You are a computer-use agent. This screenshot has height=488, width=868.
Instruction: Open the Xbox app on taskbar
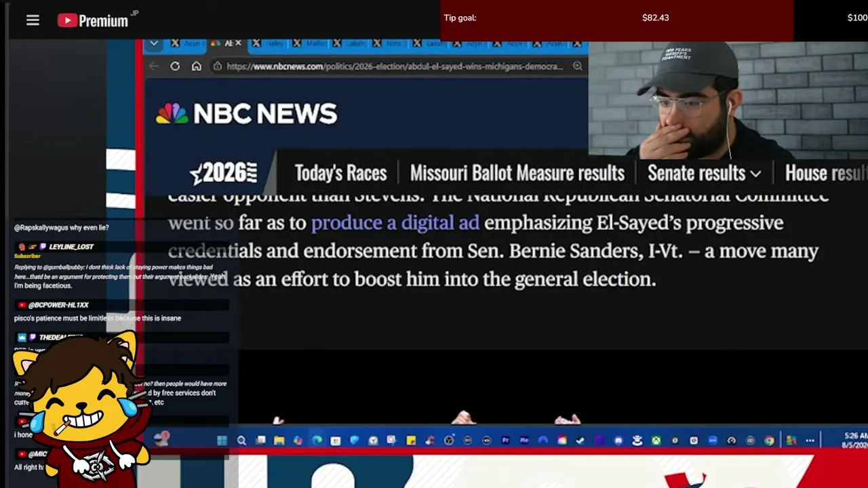click(x=656, y=441)
